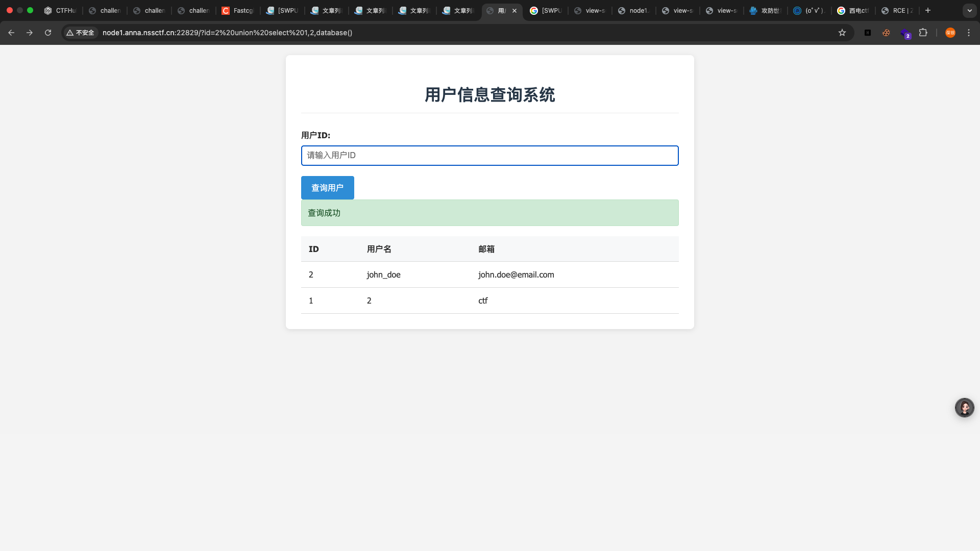Go back to the previous page
The height and width of the screenshot is (551, 980).
[11, 33]
